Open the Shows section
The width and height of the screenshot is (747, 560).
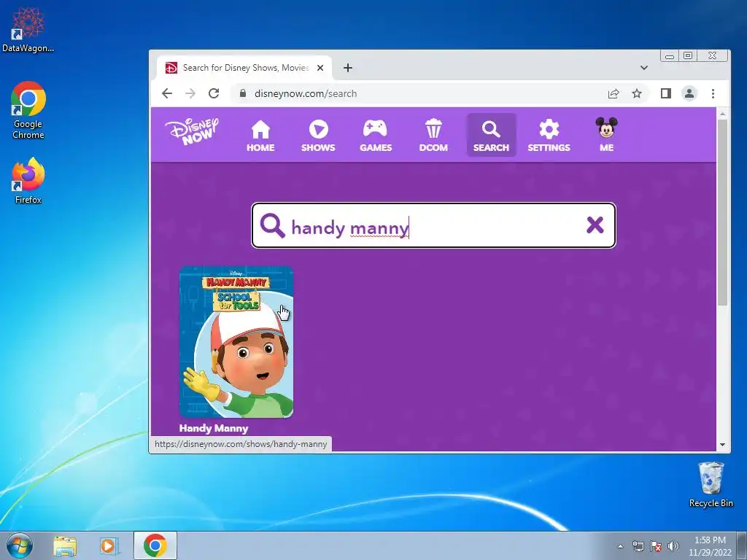[318, 135]
